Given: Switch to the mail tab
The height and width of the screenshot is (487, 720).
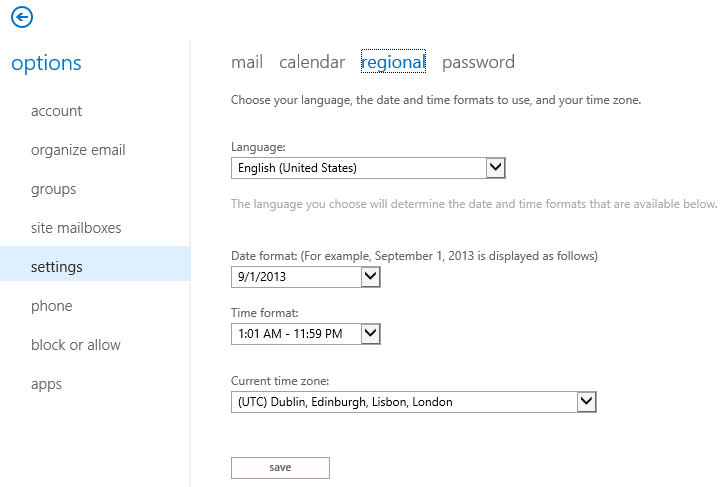Looking at the screenshot, I should tap(247, 62).
